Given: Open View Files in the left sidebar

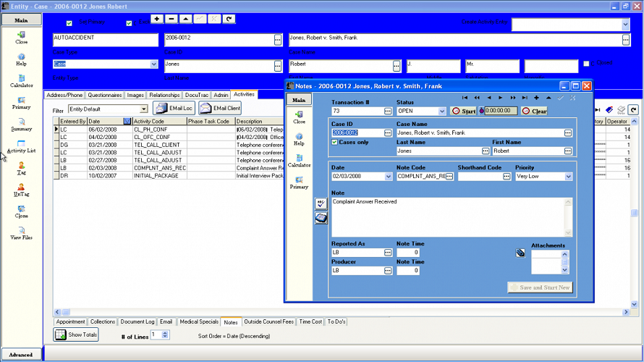Looking at the screenshot, I should [x=21, y=232].
